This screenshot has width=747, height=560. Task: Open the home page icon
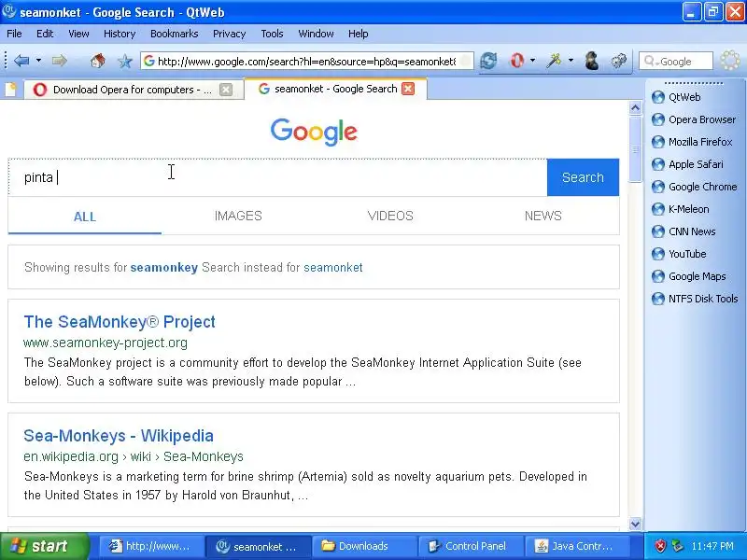[98, 61]
